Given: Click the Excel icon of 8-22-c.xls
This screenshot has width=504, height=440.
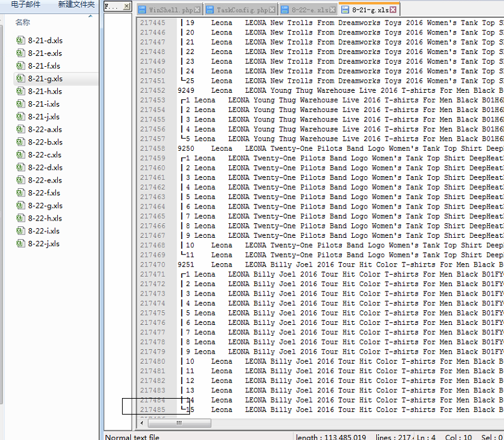Looking at the screenshot, I should pyautogui.click(x=20, y=155).
